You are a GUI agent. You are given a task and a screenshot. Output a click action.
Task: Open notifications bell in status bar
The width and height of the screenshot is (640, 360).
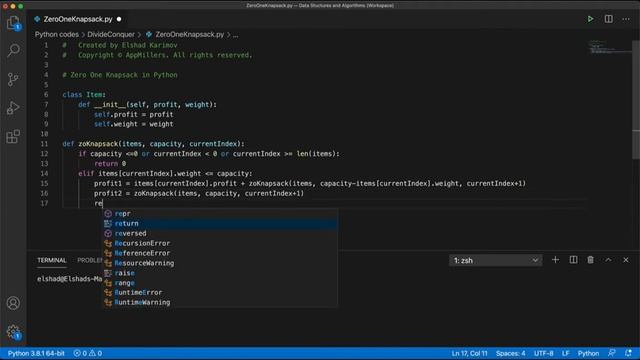(x=628, y=353)
